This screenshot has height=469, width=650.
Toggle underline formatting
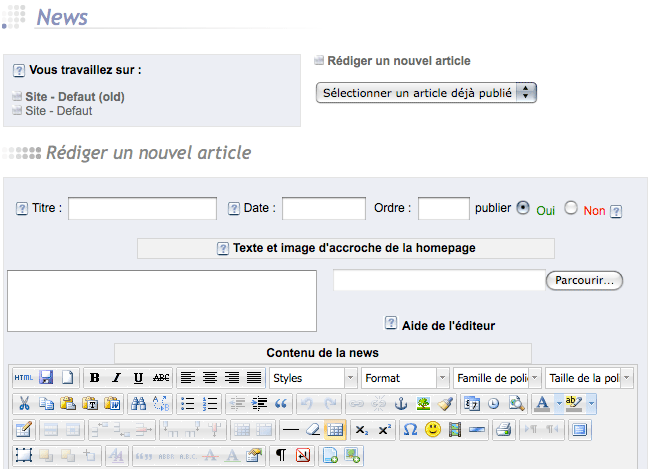point(138,378)
